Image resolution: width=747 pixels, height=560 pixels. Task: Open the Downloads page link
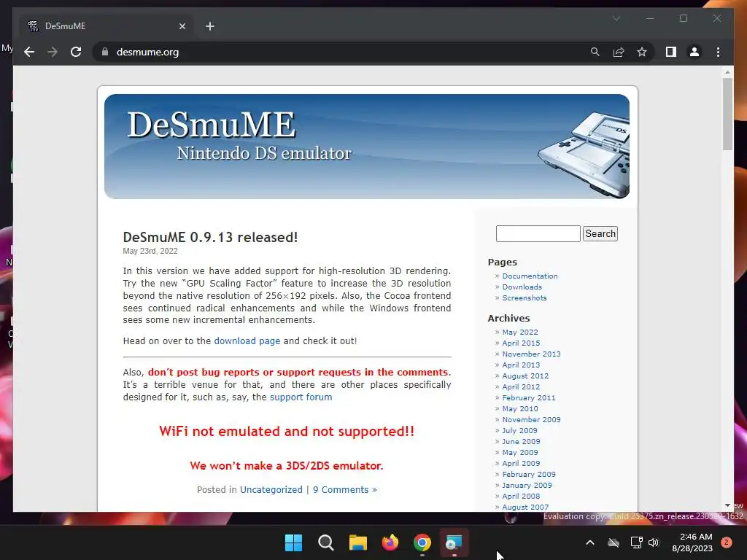point(522,287)
